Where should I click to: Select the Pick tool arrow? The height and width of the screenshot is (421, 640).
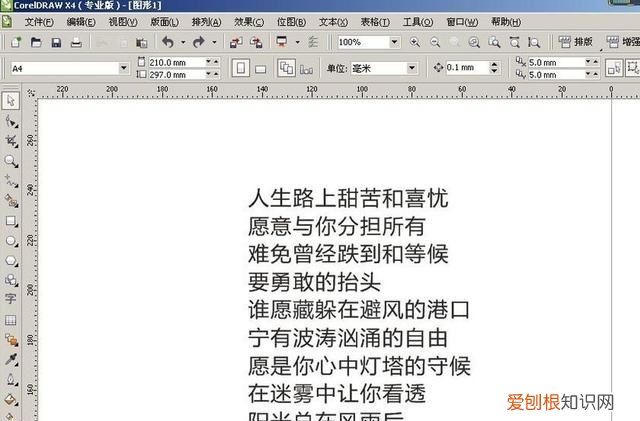tap(11, 100)
